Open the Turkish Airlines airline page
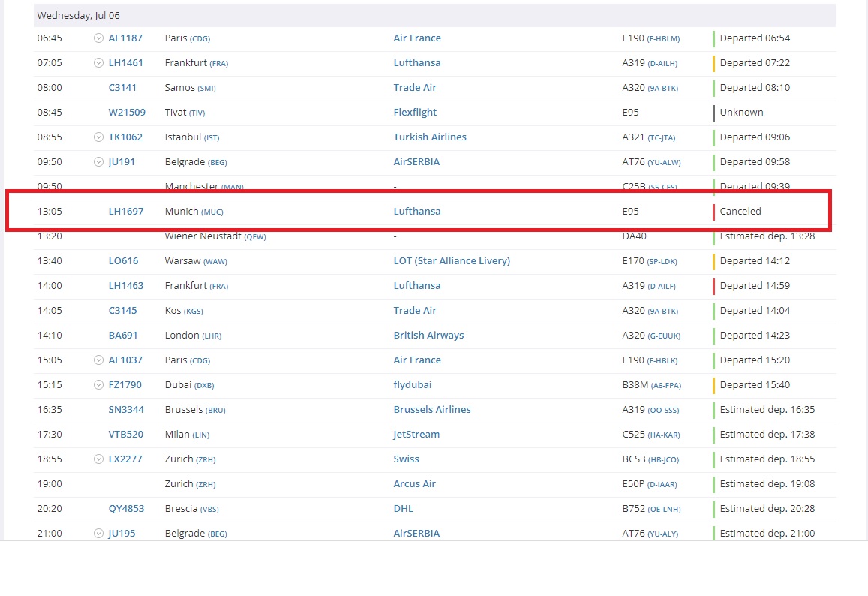The width and height of the screenshot is (868, 596). pos(430,137)
